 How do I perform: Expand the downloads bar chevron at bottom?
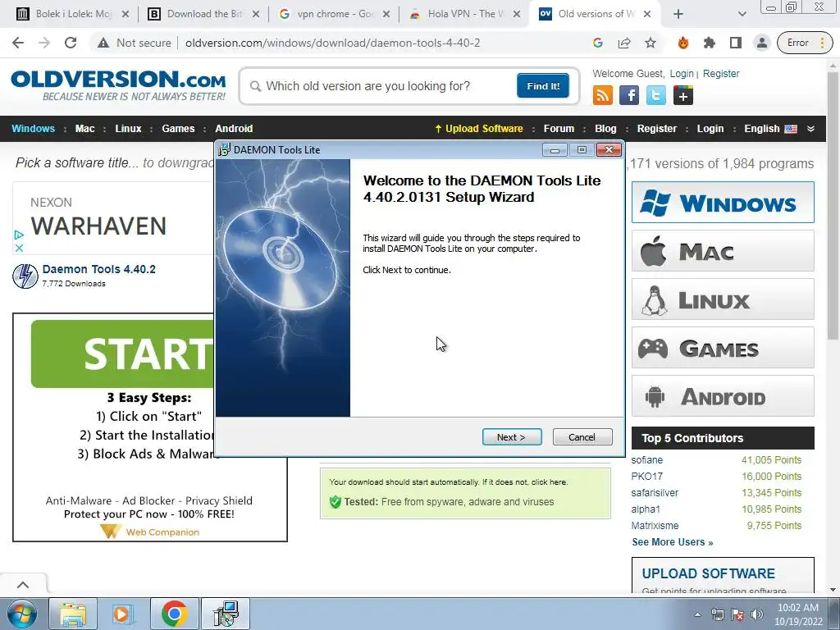[22, 585]
